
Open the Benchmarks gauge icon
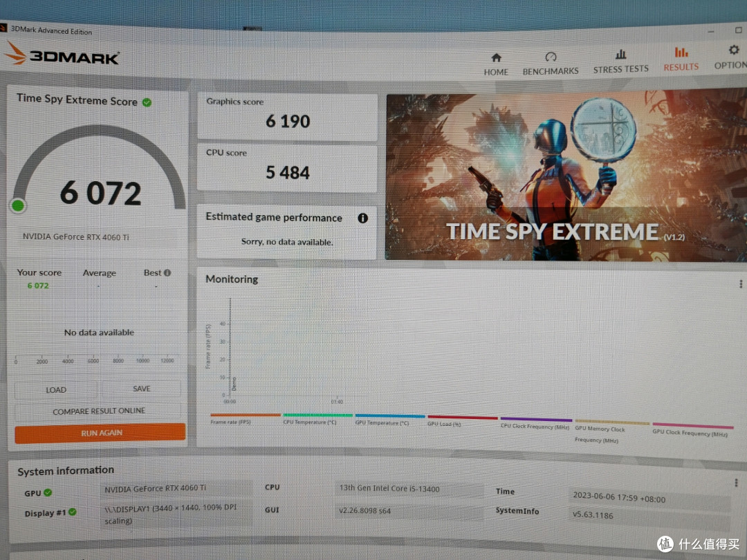point(551,57)
